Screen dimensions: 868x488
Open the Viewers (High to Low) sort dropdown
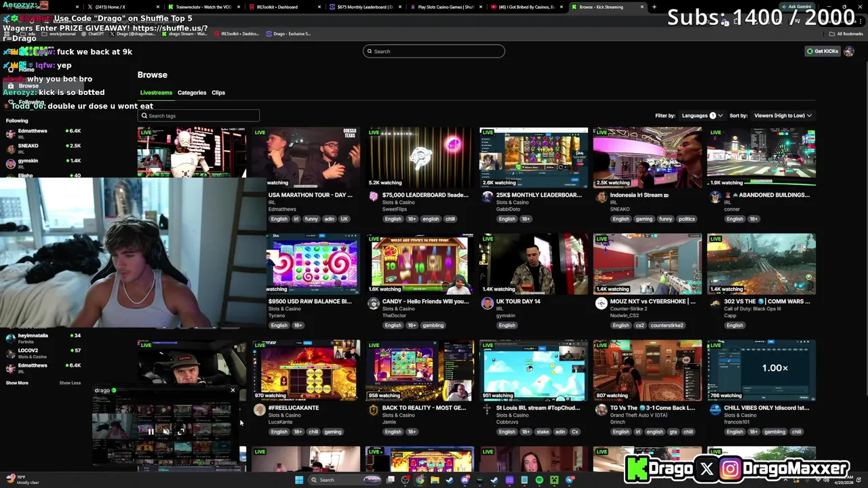783,116
